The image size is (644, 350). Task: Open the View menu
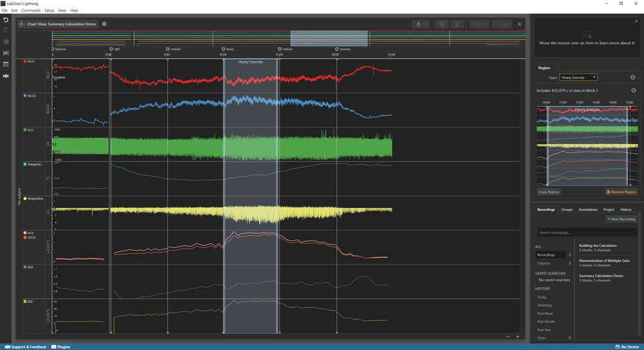coord(62,10)
